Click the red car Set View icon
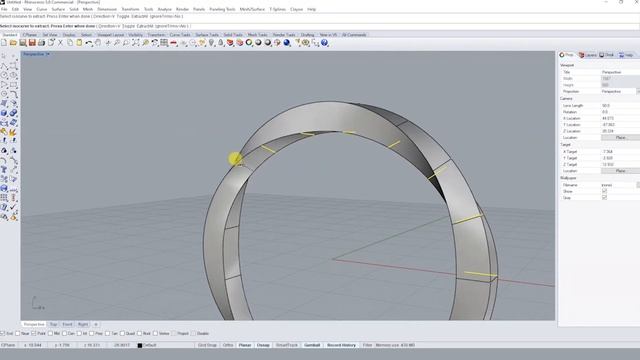This screenshot has height=360, width=640. (174, 43)
